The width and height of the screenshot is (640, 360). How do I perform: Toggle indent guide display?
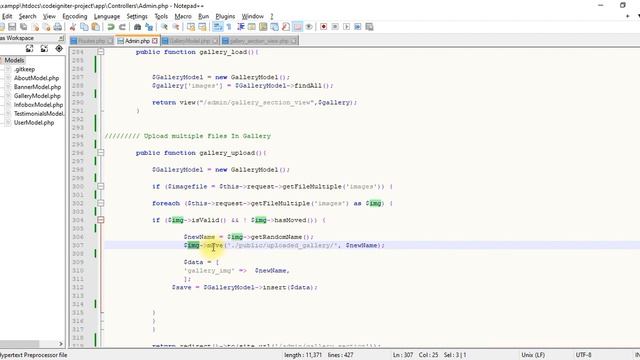pos(240,27)
